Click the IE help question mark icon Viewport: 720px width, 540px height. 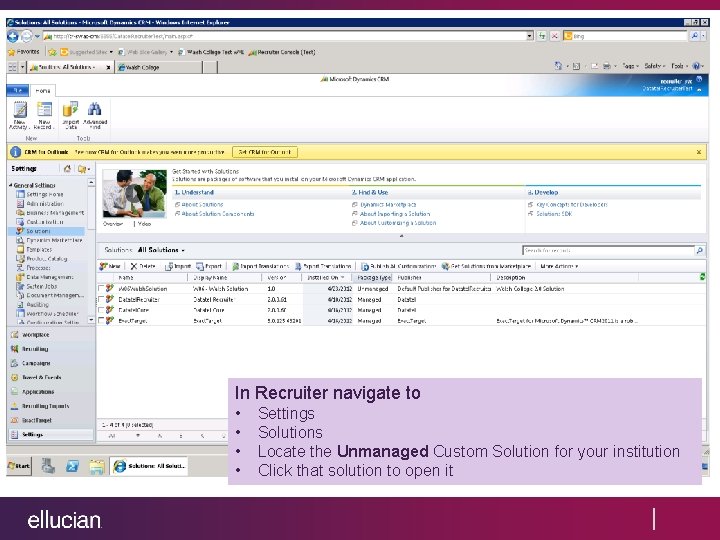click(x=696, y=66)
